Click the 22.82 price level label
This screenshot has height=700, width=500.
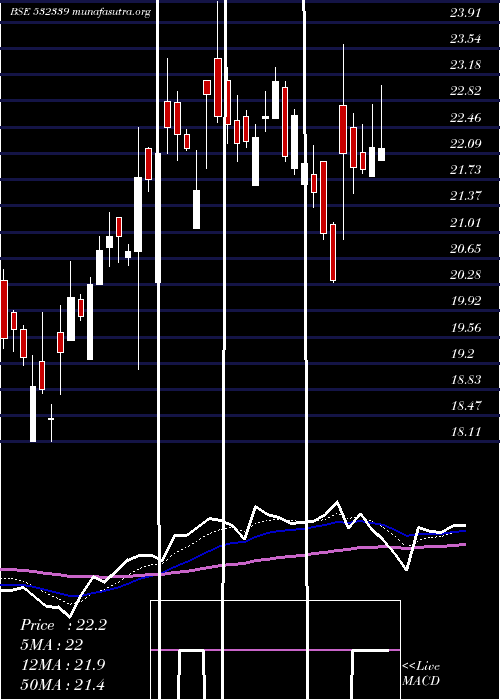465,91
